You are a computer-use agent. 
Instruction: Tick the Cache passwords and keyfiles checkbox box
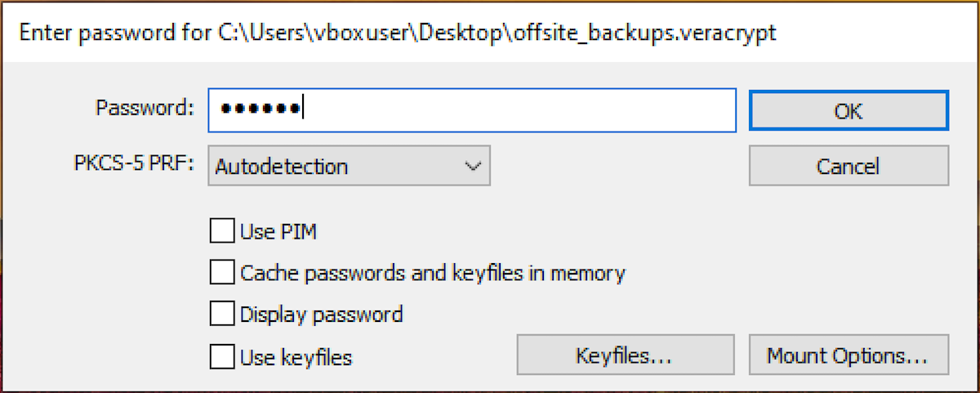coord(221,273)
